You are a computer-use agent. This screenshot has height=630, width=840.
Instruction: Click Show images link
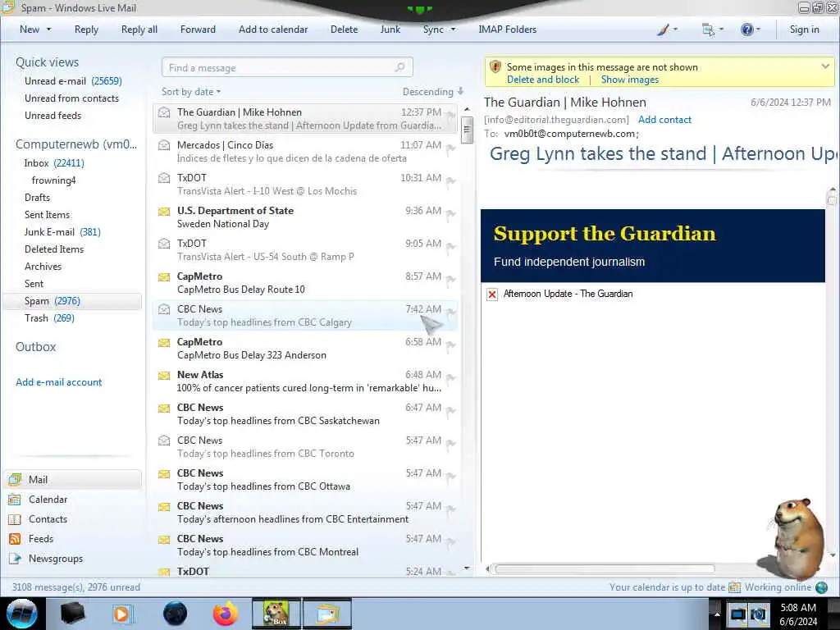(x=629, y=80)
